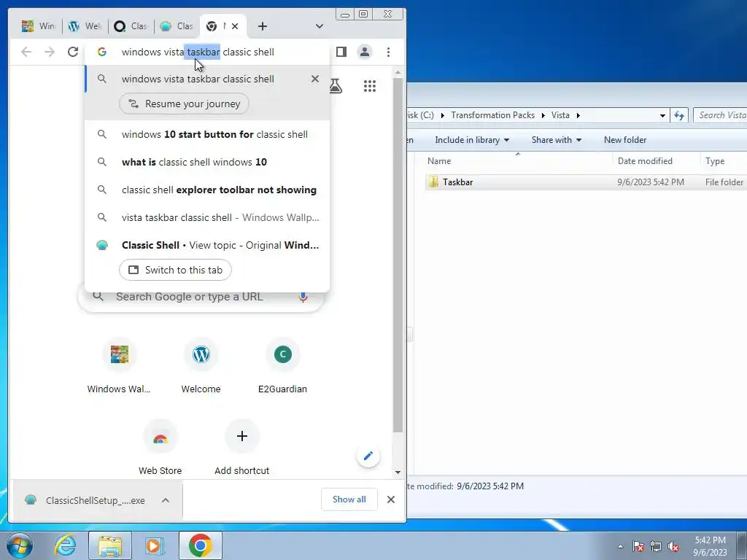
Task: Open the E2Guardian shortcut
Action: click(282, 367)
